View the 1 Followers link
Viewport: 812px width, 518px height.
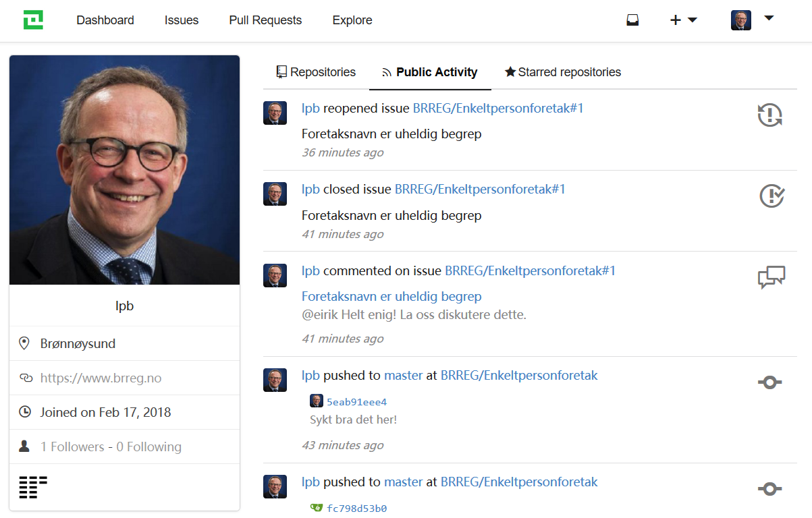(72, 447)
